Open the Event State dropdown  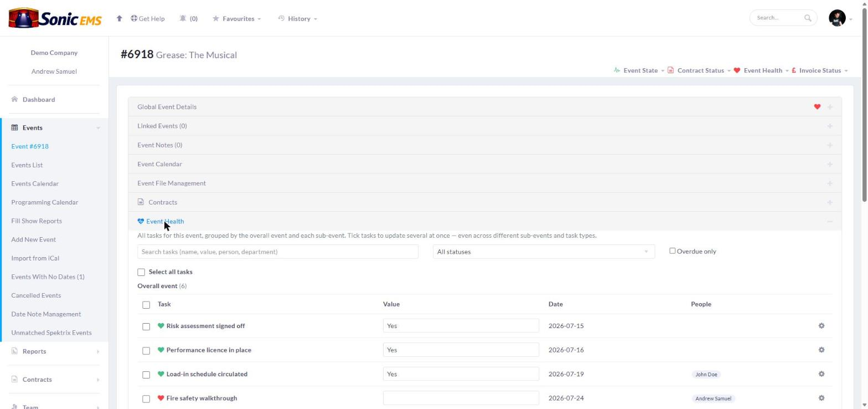coord(639,70)
